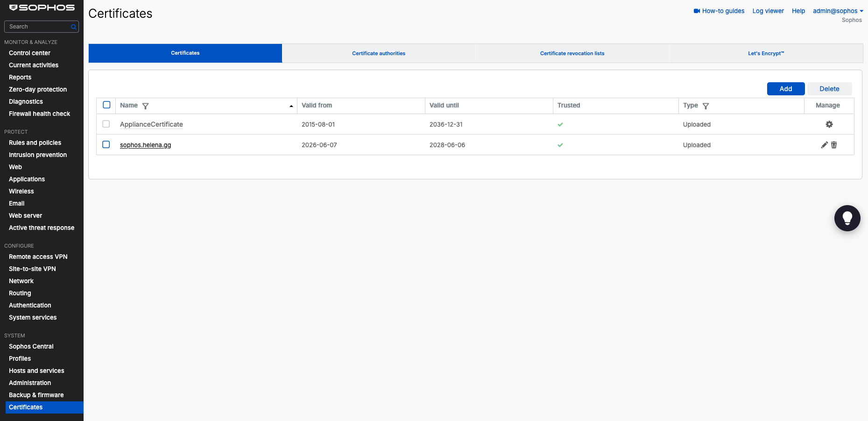Click the Sophos logo
Screen dimensions: 868x421
pyautogui.click(x=42, y=7)
